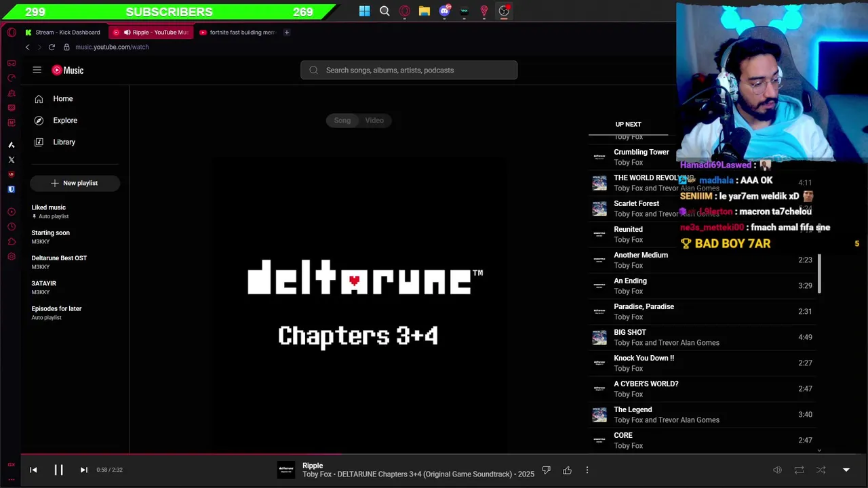Viewport: 868px width, 488px height.
Task: Toggle repeat mode in the player bar
Action: click(799, 470)
